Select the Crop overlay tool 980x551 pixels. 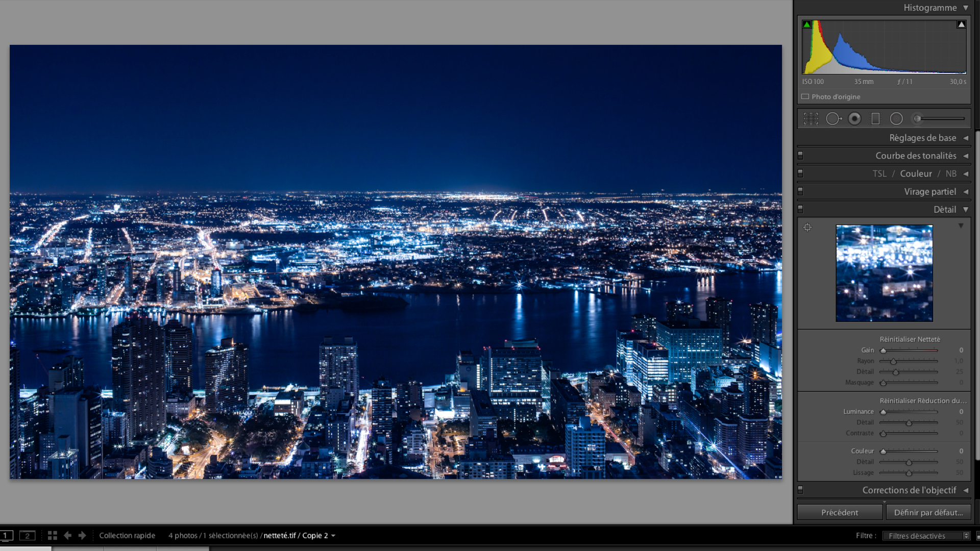tap(811, 119)
